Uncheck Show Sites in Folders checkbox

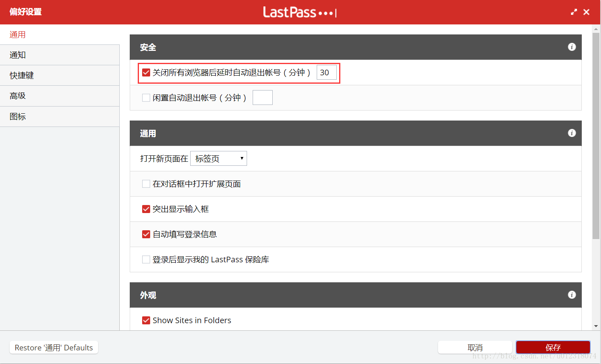(146, 320)
